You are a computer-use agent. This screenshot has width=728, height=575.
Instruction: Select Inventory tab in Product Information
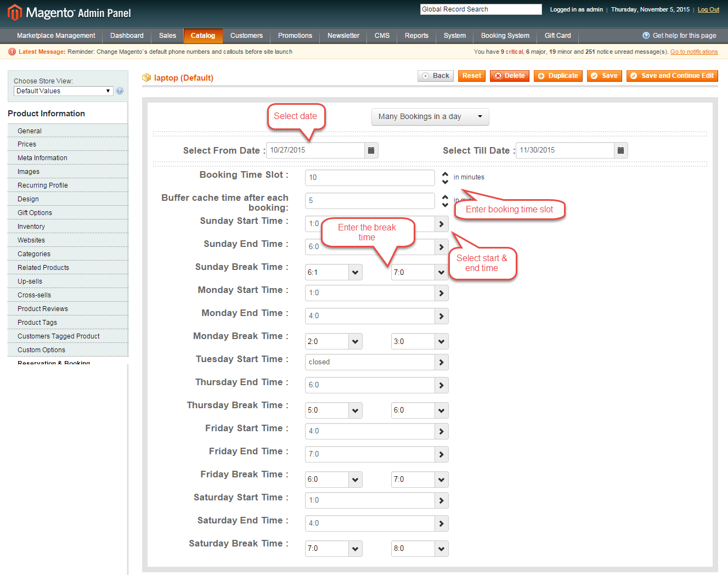click(x=31, y=227)
